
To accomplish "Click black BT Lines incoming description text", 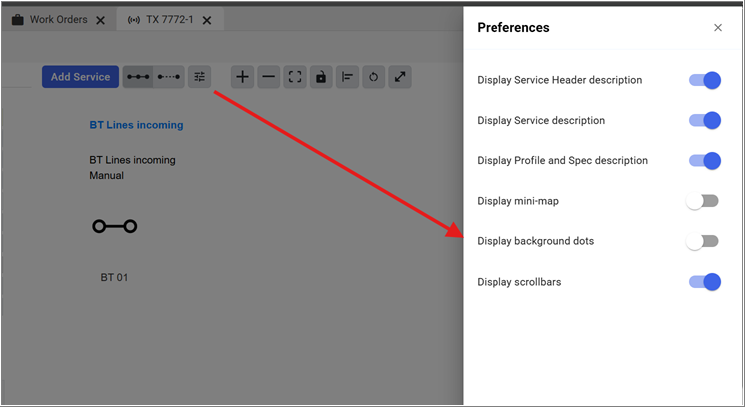I will (x=132, y=160).
